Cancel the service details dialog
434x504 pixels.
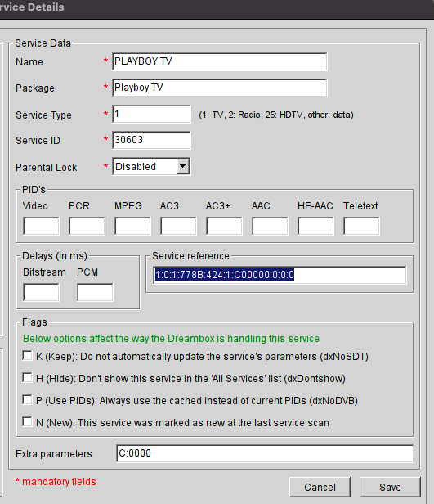coord(320,488)
